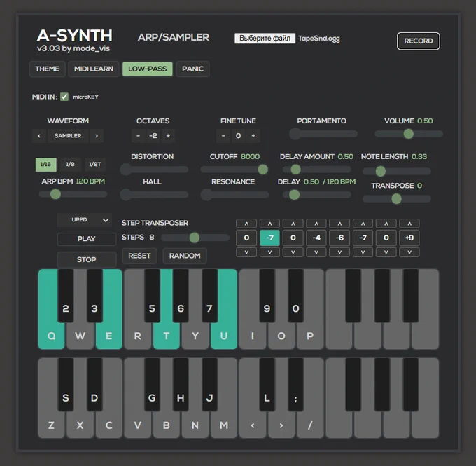
Task: Decrease octaves with minus button
Action: point(138,135)
